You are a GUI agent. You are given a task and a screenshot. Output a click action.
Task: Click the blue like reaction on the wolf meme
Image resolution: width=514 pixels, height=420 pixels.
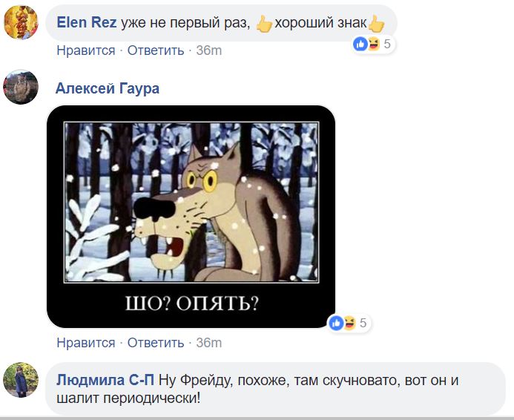pos(336,323)
